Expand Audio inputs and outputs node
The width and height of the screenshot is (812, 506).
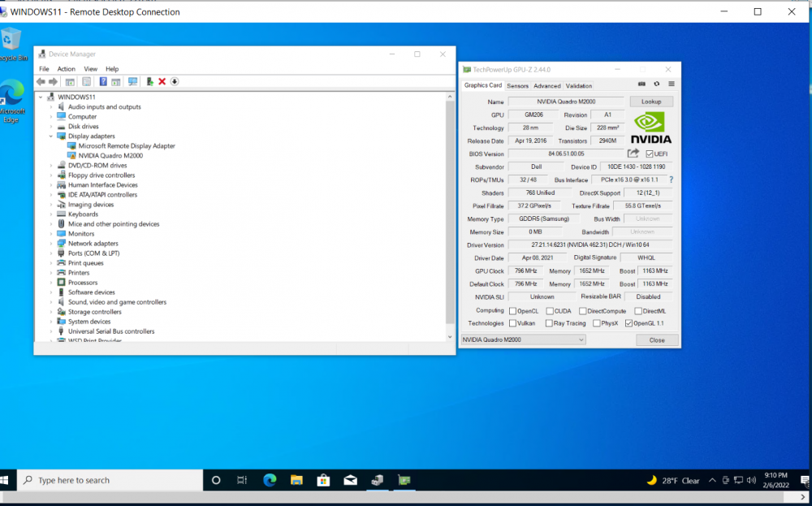click(x=50, y=106)
